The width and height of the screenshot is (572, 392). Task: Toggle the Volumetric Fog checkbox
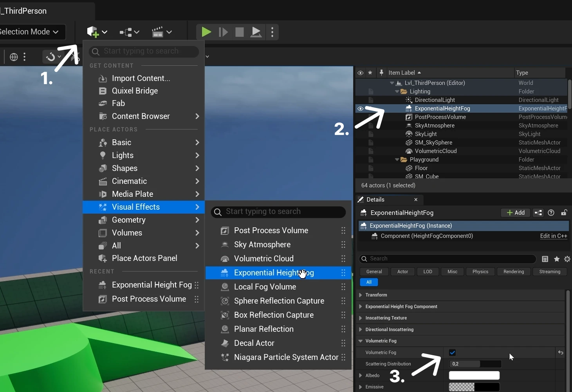click(x=452, y=352)
